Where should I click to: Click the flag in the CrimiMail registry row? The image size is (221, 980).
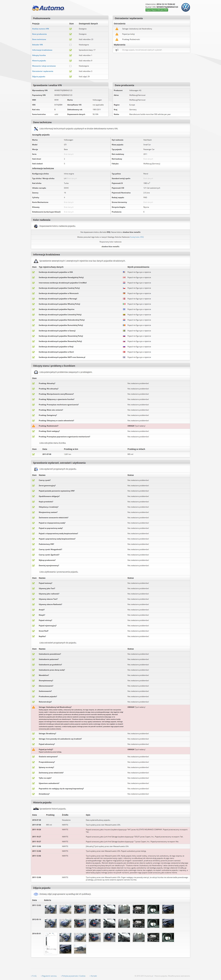pyautogui.click(x=124, y=283)
